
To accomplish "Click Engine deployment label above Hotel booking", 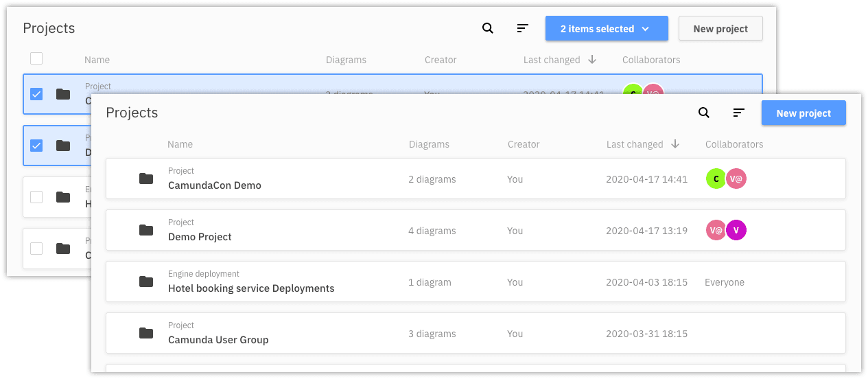I will pos(204,273).
